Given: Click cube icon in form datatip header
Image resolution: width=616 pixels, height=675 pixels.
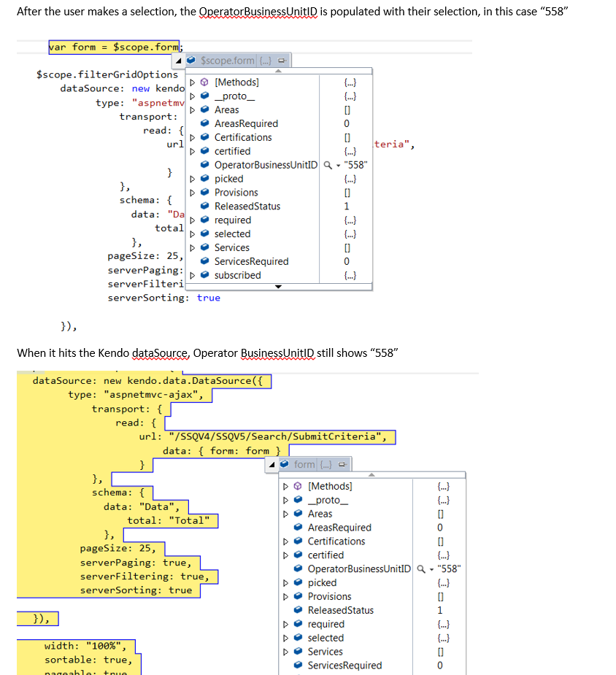Looking at the screenshot, I should pyautogui.click(x=285, y=464).
